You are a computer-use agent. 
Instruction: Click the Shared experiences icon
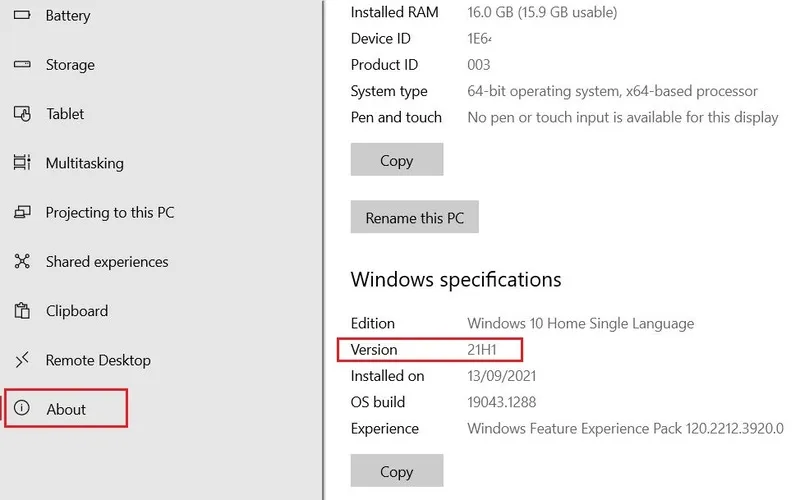tap(22, 261)
